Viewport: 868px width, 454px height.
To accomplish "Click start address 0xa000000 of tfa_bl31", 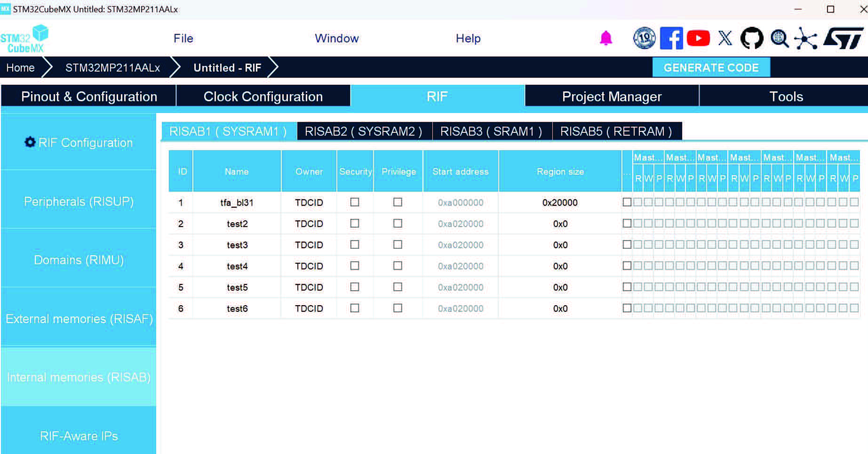I will coord(461,203).
